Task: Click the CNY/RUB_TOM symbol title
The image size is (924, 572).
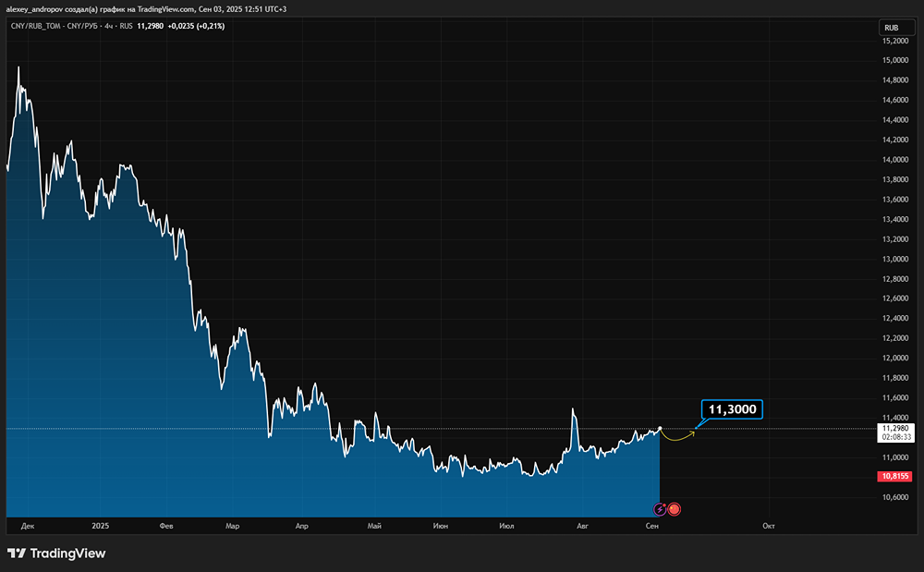Action: [x=55, y=26]
